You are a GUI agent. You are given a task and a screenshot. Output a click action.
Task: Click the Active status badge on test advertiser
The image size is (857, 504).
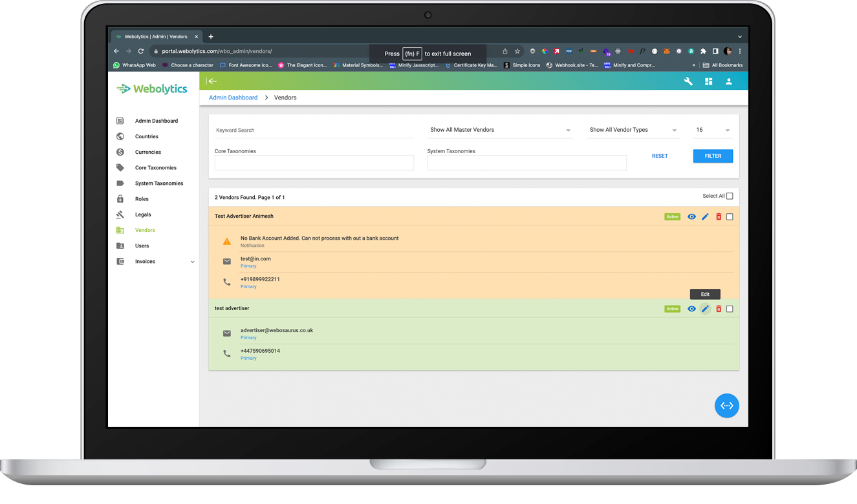pyautogui.click(x=672, y=309)
